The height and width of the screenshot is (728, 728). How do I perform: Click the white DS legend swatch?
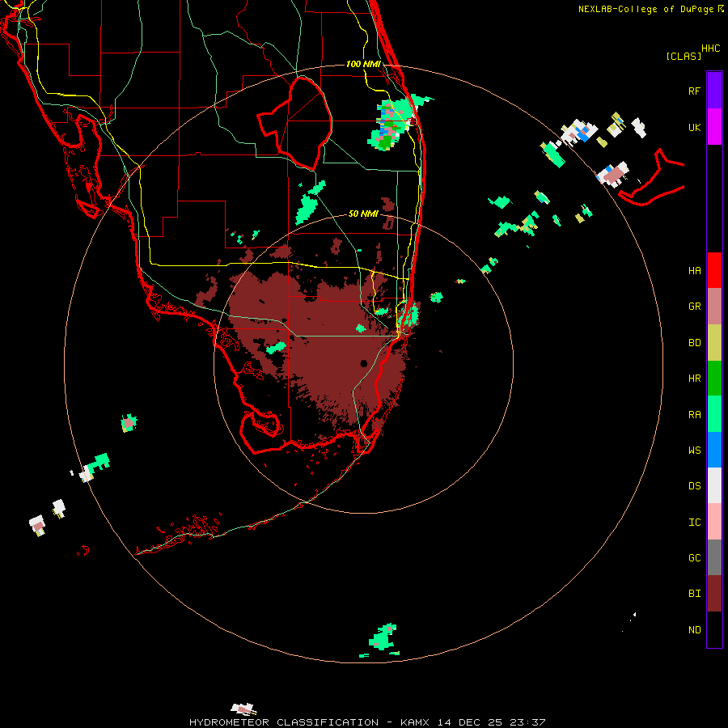[x=714, y=485]
